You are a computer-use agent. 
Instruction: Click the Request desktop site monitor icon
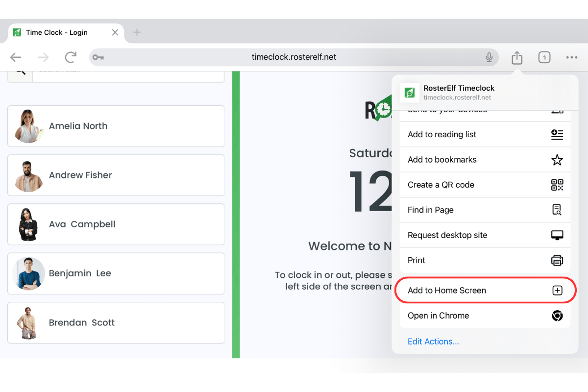(557, 235)
